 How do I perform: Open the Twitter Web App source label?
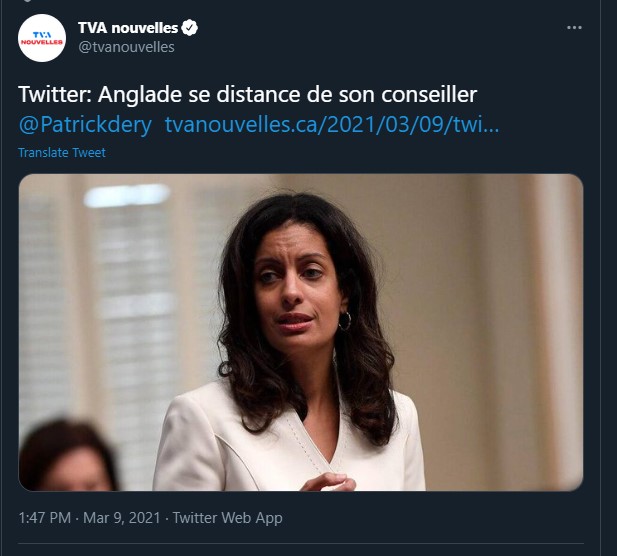click(227, 518)
